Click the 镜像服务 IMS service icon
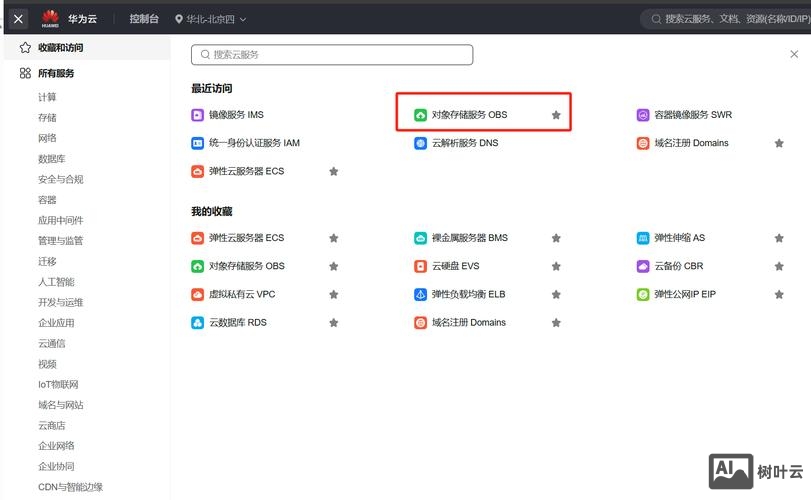 pos(198,115)
